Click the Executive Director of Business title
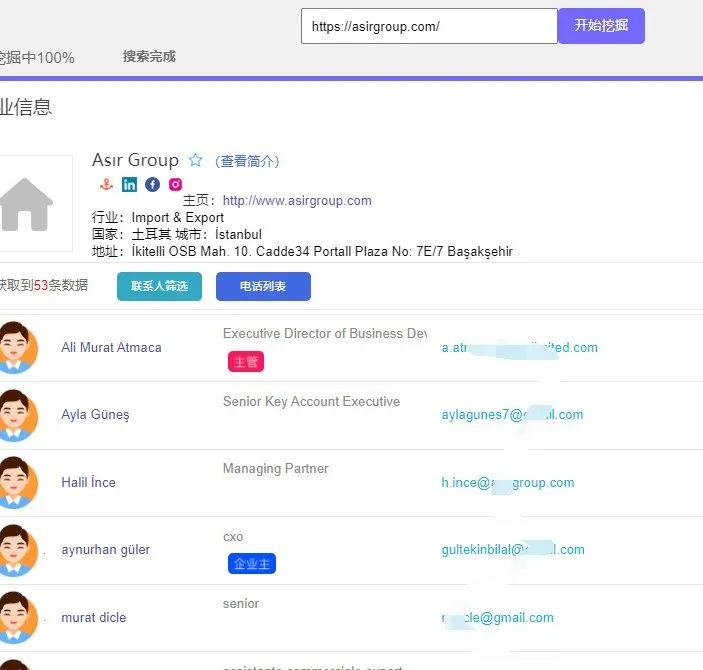 pos(325,333)
